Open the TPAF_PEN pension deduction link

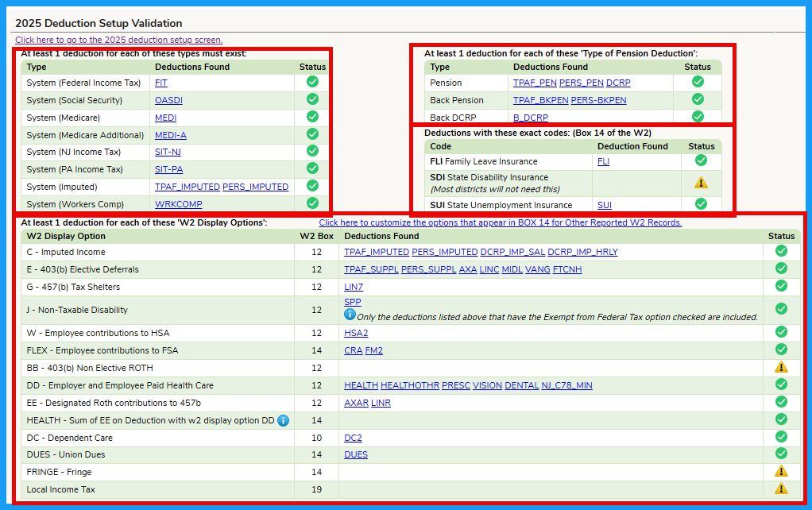[x=535, y=83]
